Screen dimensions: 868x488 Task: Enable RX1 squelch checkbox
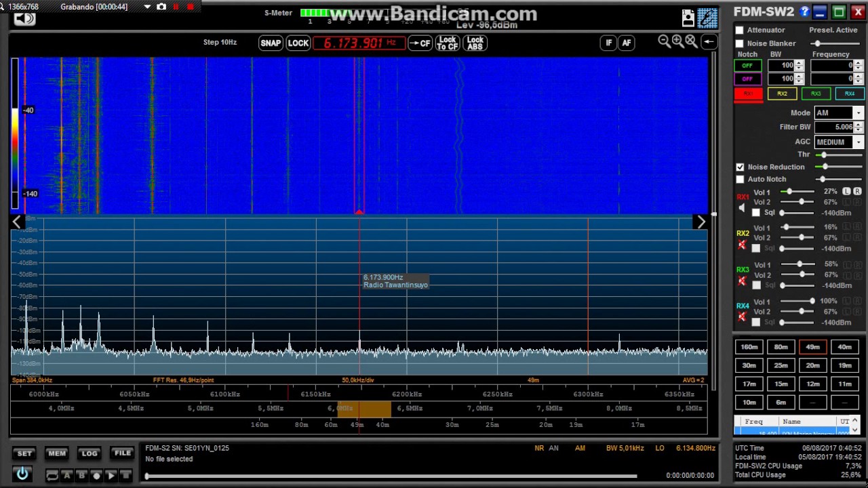756,212
